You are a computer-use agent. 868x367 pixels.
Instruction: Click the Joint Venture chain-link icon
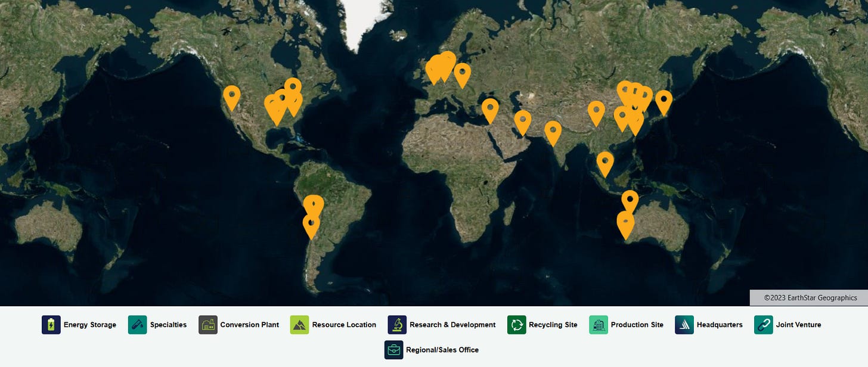764,325
